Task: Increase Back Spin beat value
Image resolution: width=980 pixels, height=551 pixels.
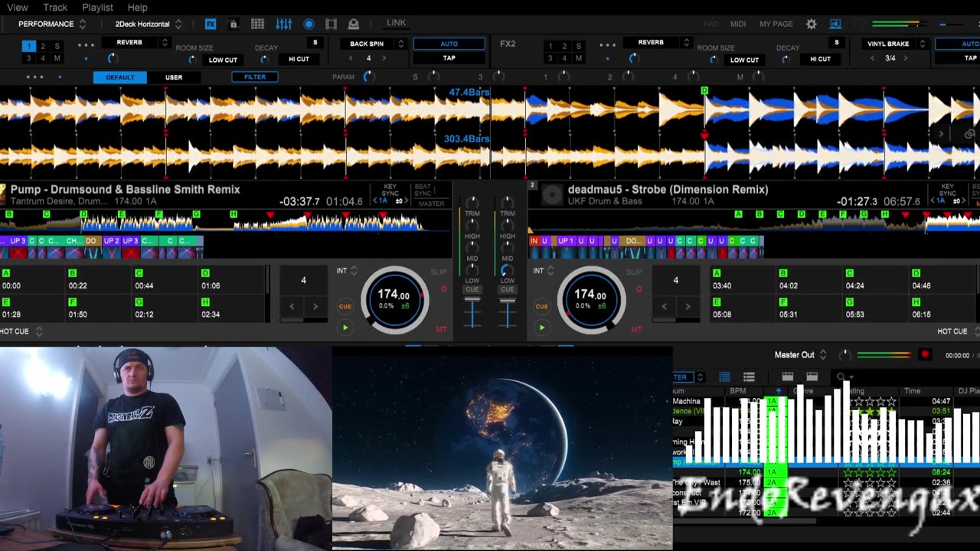Action: click(x=385, y=58)
